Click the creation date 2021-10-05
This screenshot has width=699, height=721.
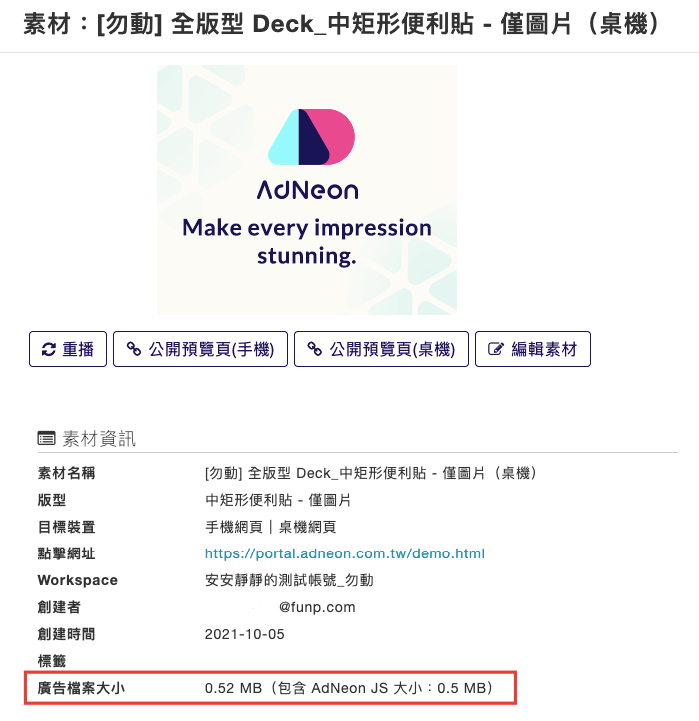(245, 634)
